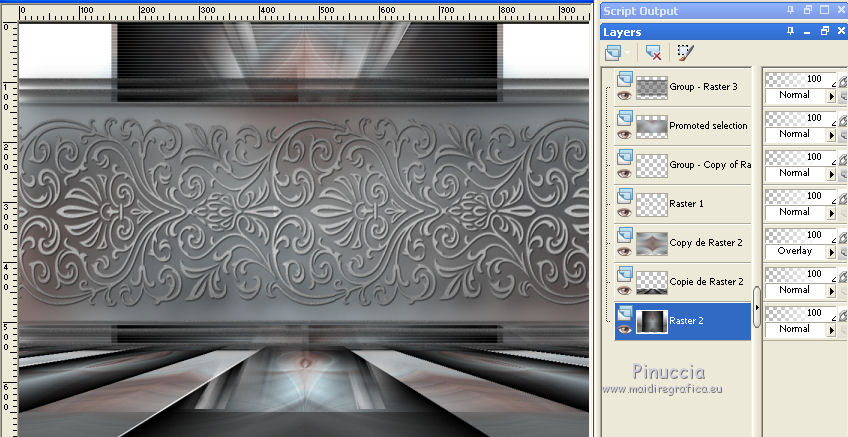Hide the Copy de Raster 2 layer
The width and height of the screenshot is (848, 437).
(x=624, y=251)
